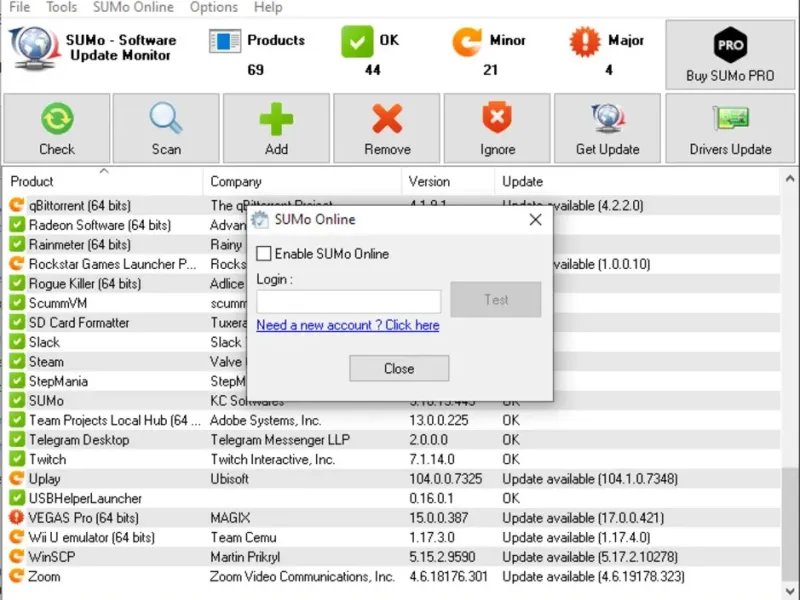Screen dimensions: 800x600
Task: Click the green OK checkmark counter icon
Action: (x=357, y=42)
